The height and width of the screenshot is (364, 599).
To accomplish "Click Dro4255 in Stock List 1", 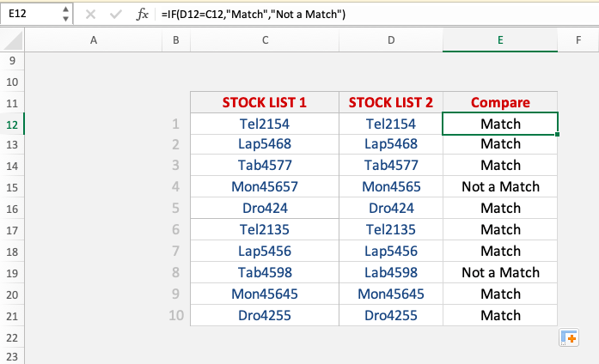I will pos(265,315).
